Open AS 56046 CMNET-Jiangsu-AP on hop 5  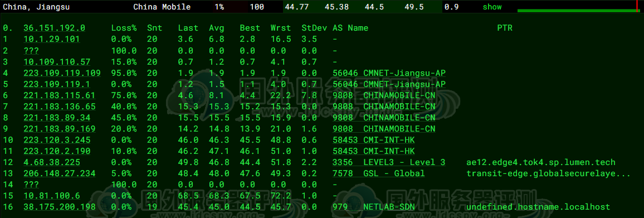pos(389,84)
